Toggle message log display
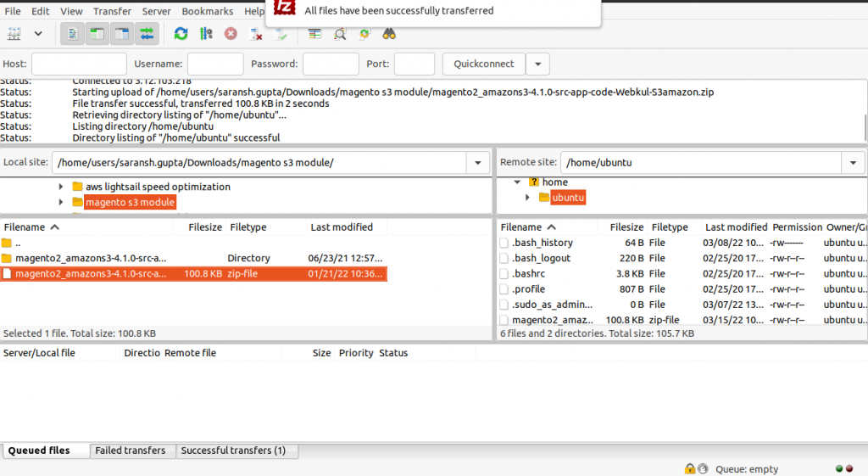Image resolution: width=868 pixels, height=476 pixels. [73, 34]
